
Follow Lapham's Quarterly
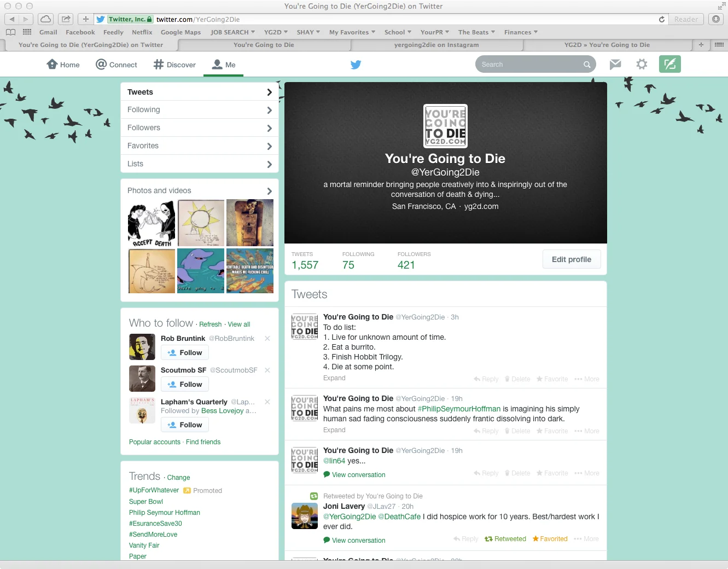tap(185, 425)
